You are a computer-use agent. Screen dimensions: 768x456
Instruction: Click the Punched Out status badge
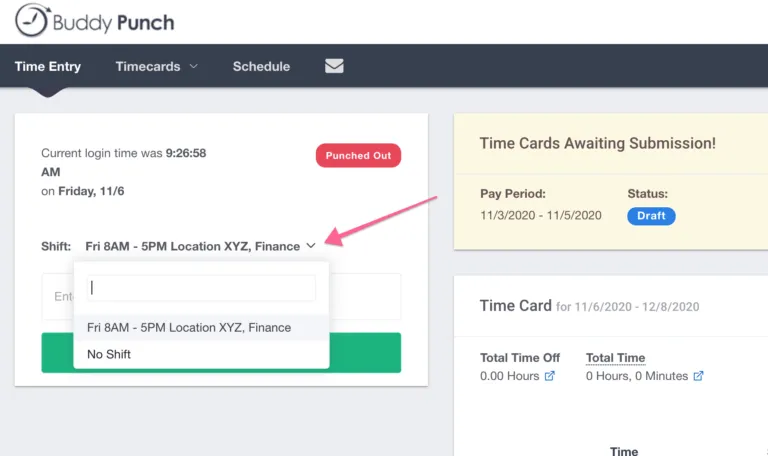[359, 155]
